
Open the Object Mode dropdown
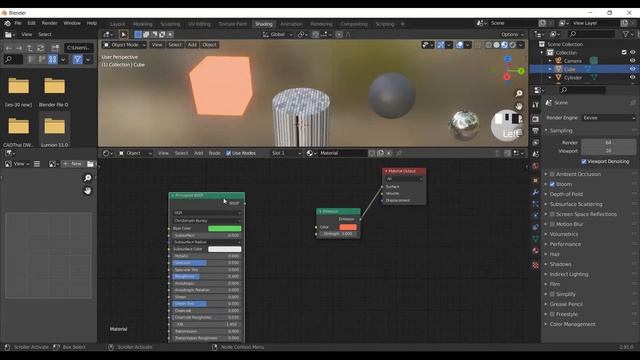[124, 45]
